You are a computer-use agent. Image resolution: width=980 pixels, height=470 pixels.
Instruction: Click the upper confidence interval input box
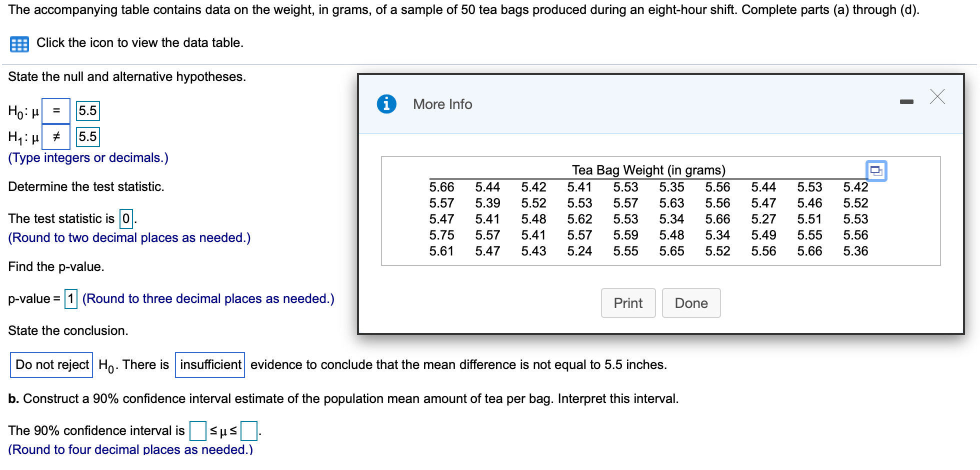(248, 430)
